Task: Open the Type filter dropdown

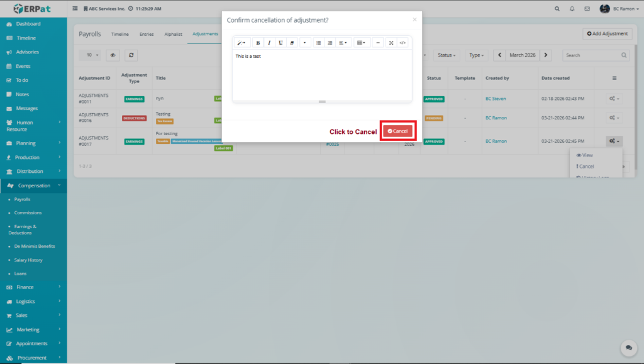Action: pos(477,55)
